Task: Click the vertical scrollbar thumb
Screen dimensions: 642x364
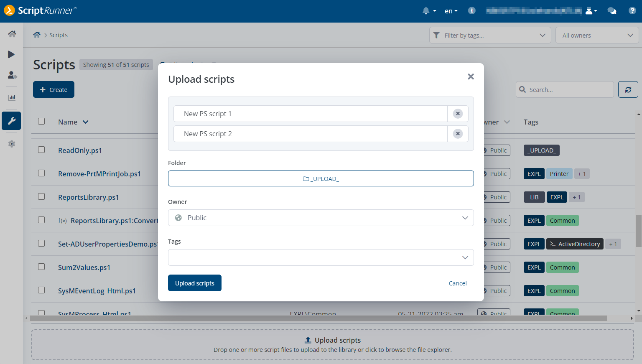Action: tap(639, 231)
